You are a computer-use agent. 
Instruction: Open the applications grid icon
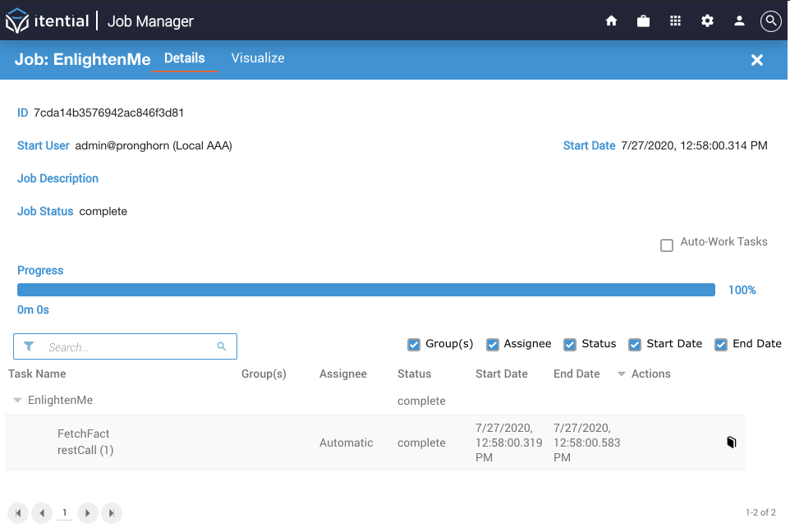pos(675,21)
